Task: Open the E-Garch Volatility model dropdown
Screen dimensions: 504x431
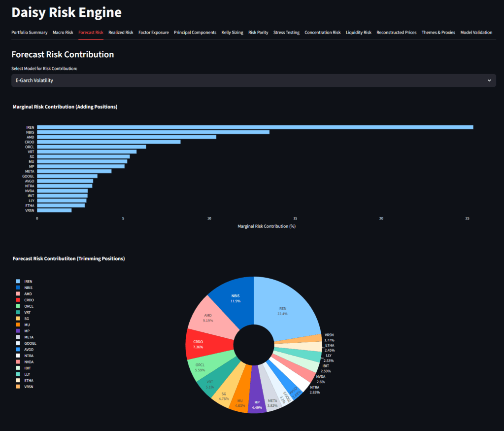Action: (x=246, y=80)
